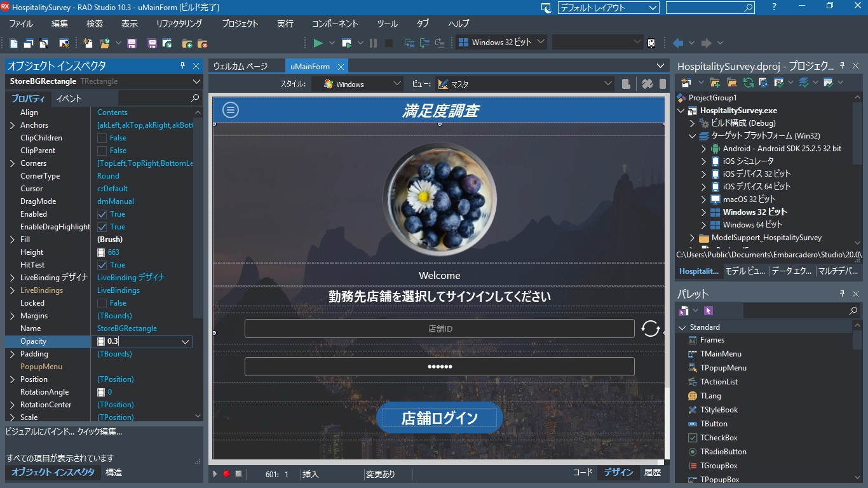
Task: Click the Step Over icon in the toolbar
Action: 422,43
